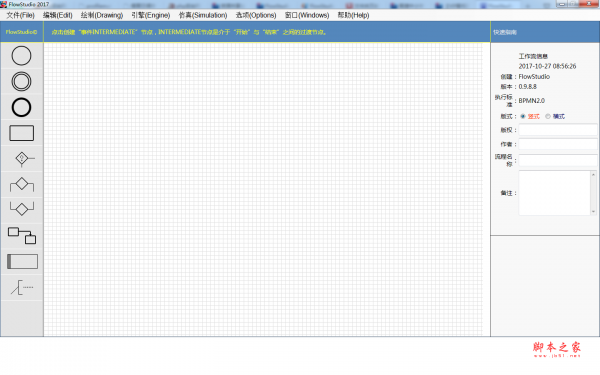Pick the diamond with upward branches tool
The width and height of the screenshot is (600, 375).
click(22, 209)
